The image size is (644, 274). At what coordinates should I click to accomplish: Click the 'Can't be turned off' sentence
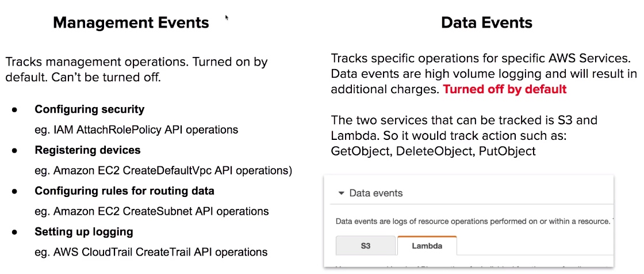tap(83, 77)
